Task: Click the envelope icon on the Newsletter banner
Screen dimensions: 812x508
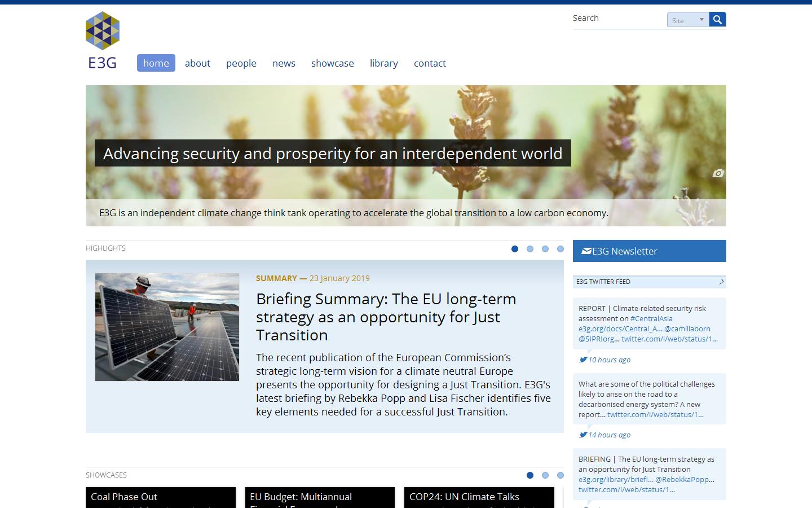Action: tap(585, 251)
